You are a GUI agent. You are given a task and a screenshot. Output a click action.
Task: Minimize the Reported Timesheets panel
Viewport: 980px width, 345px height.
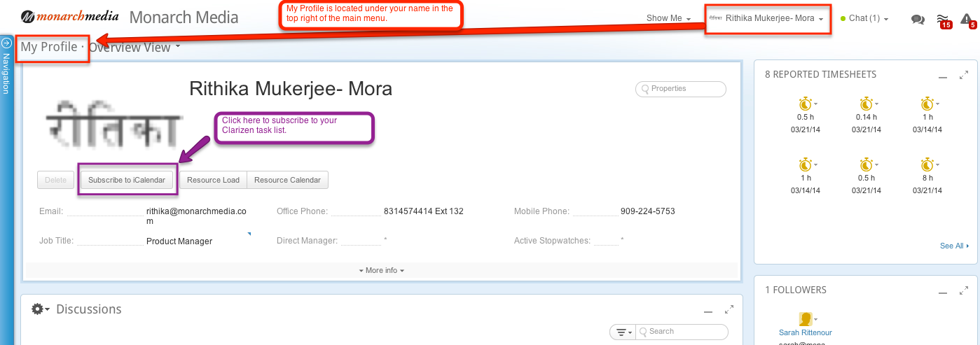coord(943,76)
